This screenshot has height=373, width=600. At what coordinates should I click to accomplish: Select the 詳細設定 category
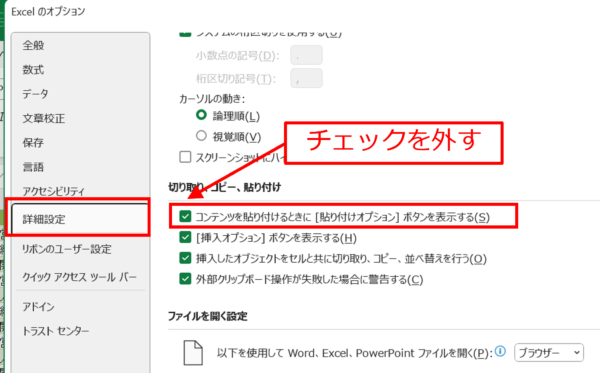80,219
